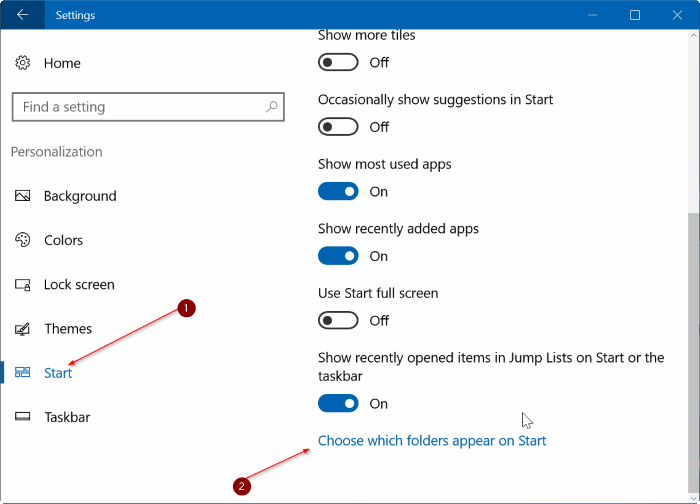Open Colors settings
The image size is (700, 504).
pos(63,240)
